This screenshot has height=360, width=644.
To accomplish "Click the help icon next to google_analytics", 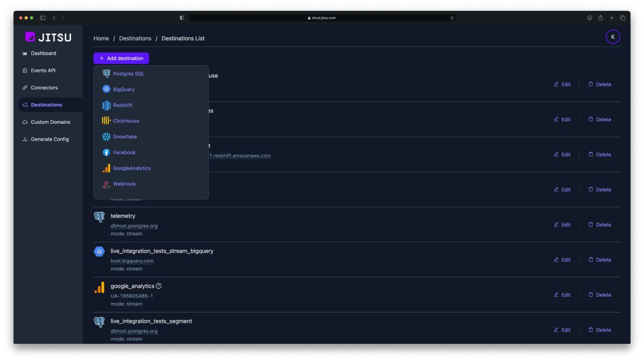I will pyautogui.click(x=158, y=285).
